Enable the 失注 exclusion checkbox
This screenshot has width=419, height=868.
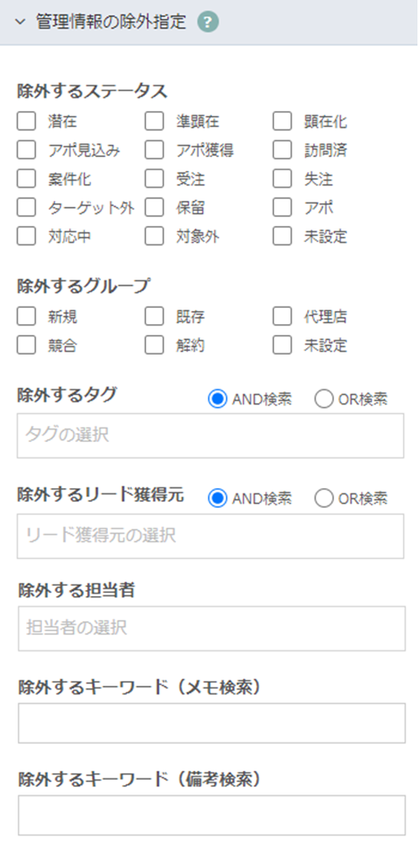coord(283,179)
